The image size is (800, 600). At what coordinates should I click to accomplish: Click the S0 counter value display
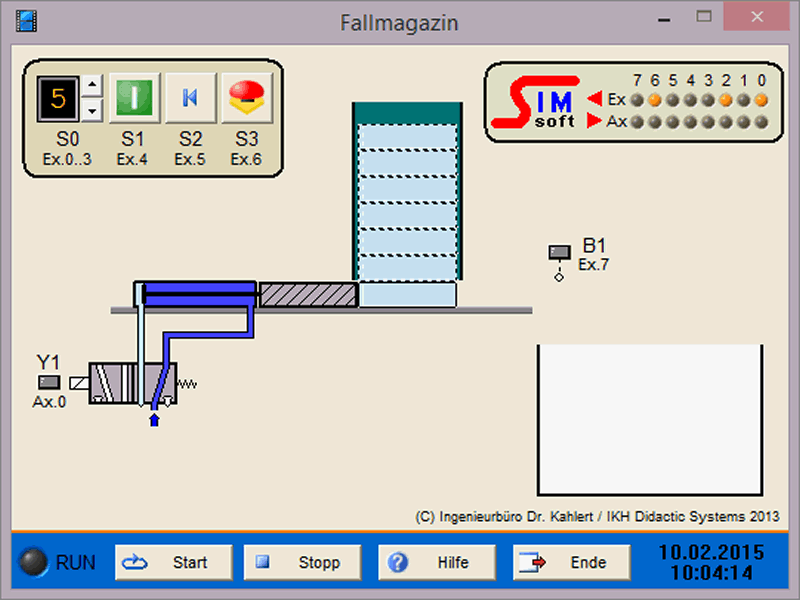pyautogui.click(x=58, y=98)
